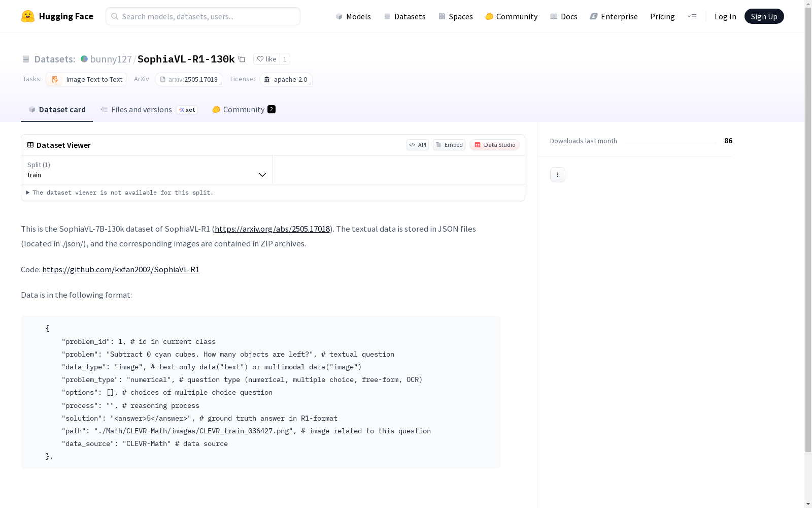Click the Embed button
812x508 pixels.
click(449, 145)
